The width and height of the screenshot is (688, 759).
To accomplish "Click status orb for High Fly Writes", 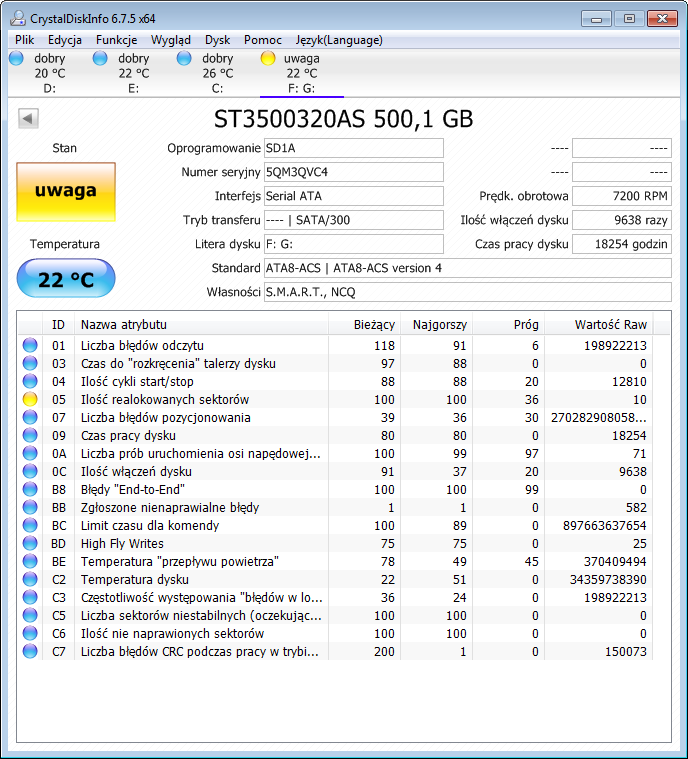I will [x=30, y=543].
